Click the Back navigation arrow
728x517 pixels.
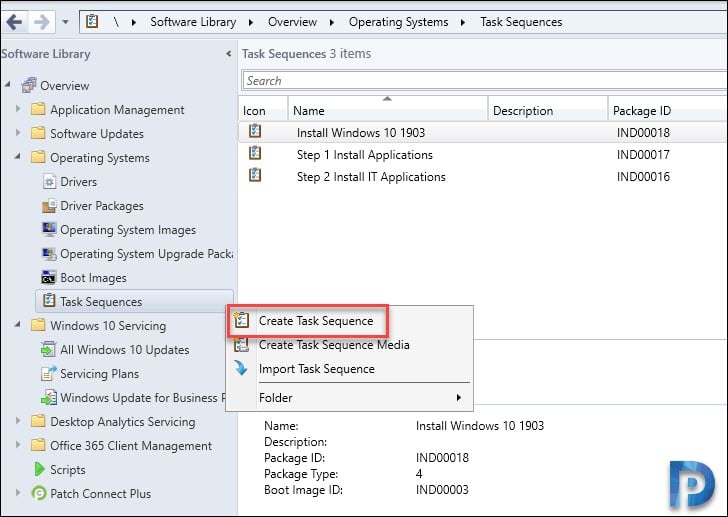point(14,22)
